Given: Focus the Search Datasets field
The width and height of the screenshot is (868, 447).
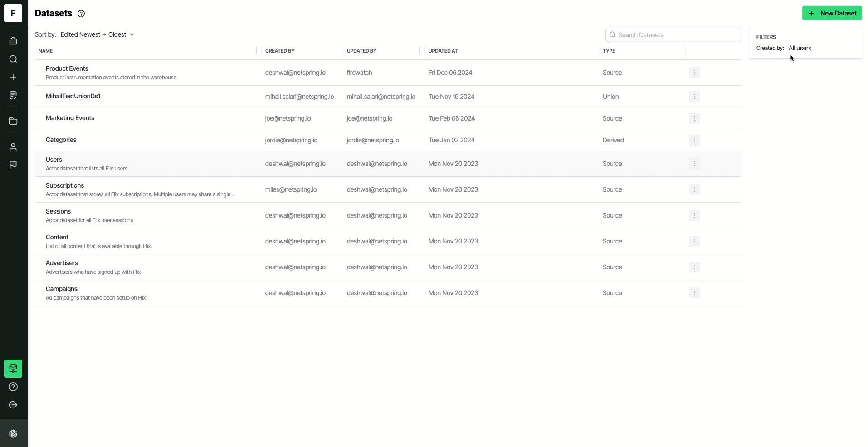Looking at the screenshot, I should tap(673, 34).
